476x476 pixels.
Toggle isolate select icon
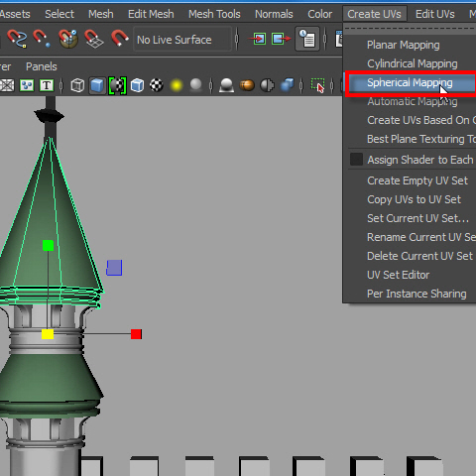click(317, 85)
